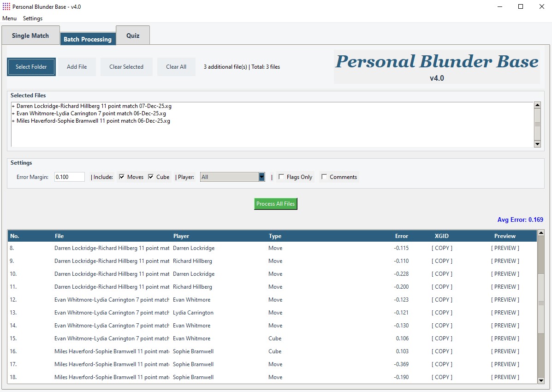Click results table scroll-up arrow
Screen dimensions: 552x392
(541, 233)
